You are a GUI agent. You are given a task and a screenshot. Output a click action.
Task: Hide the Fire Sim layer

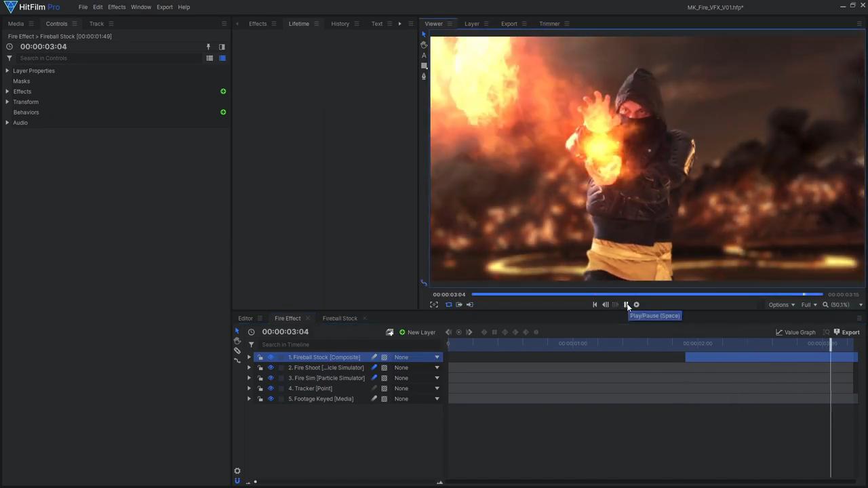coord(271,378)
